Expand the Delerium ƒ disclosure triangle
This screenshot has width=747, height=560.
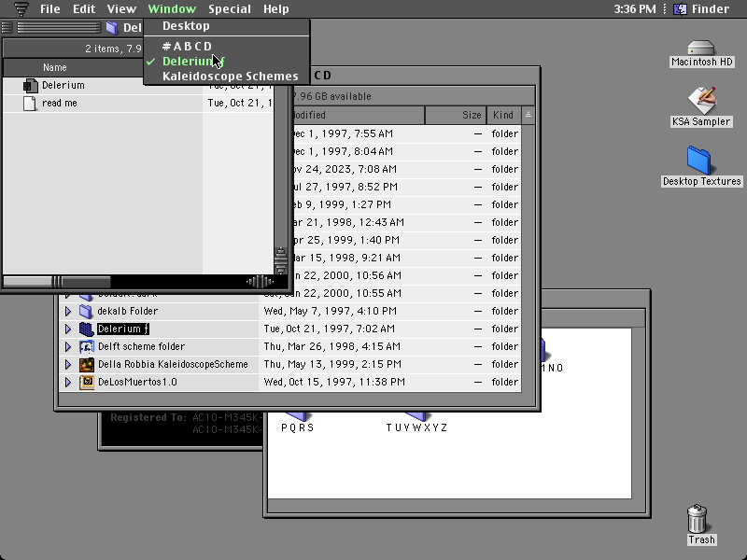(x=67, y=329)
